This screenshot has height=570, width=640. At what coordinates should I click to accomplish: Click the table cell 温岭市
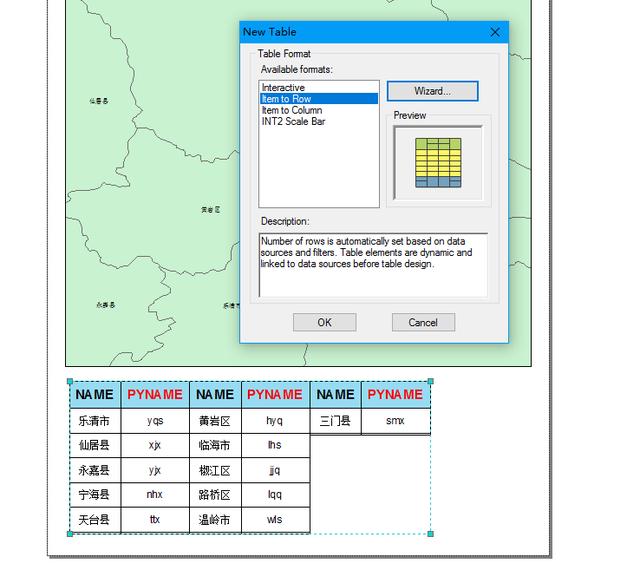(x=215, y=520)
